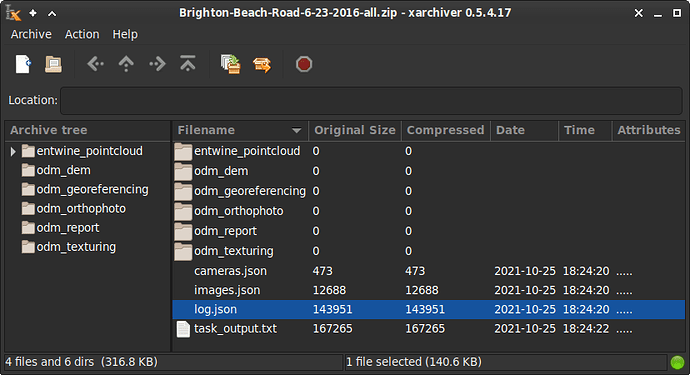This screenshot has width=690, height=375.
Task: Select entwine_pointcloud label in archive tree
Action: pyautogui.click(x=90, y=151)
